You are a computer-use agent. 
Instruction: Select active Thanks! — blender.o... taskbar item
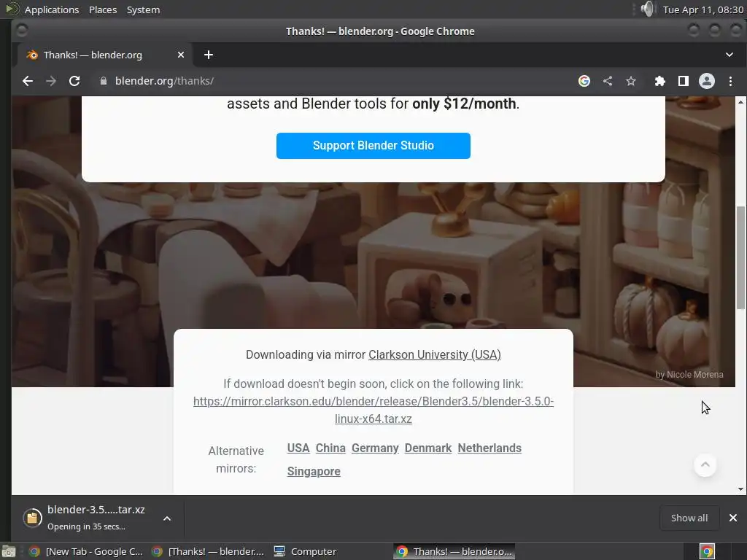pyautogui.click(x=454, y=551)
